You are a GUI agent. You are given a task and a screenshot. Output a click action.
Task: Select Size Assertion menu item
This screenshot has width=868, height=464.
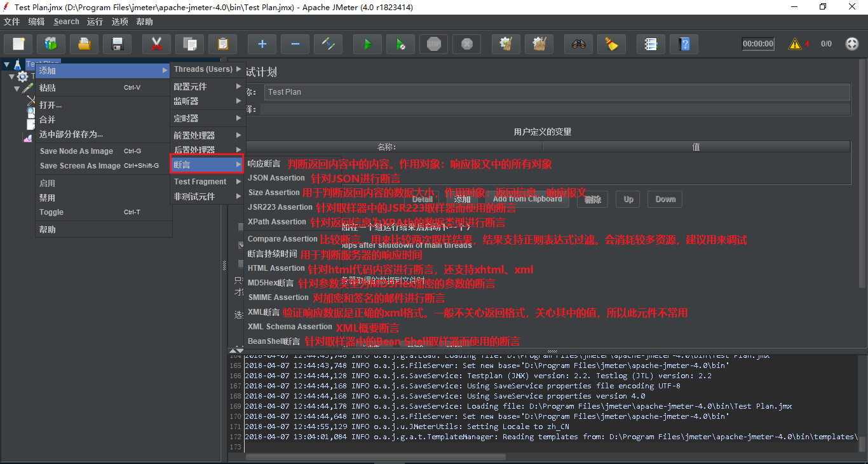[273, 193]
